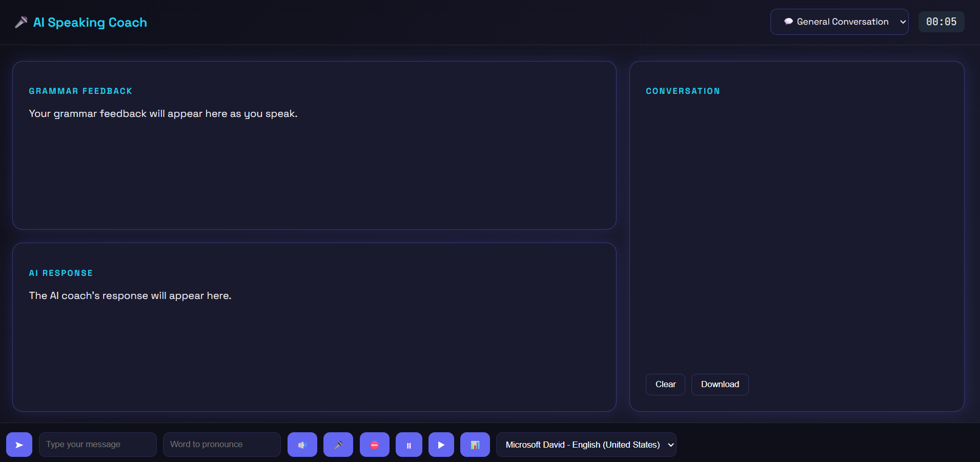The width and height of the screenshot is (980, 462).
Task: Click the grammar feedback placeholder text
Action: tap(163, 114)
